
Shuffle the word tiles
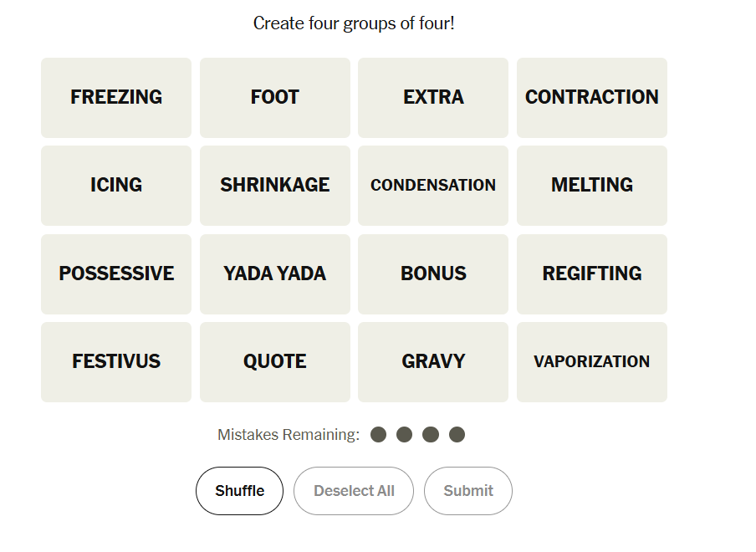[x=239, y=491]
